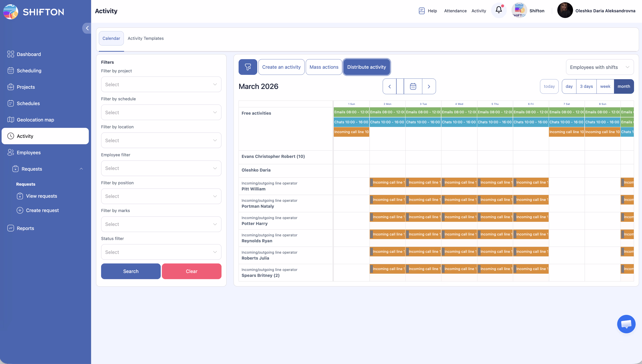Screen dimensions: 642x364
Task: Open the support chat bubble
Action: click(x=626, y=324)
